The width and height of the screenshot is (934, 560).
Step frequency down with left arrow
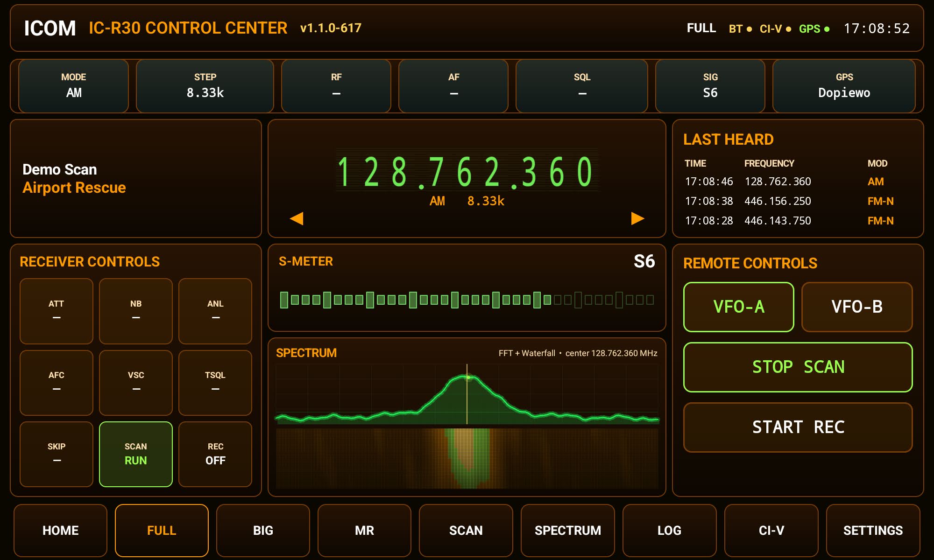pos(297,218)
